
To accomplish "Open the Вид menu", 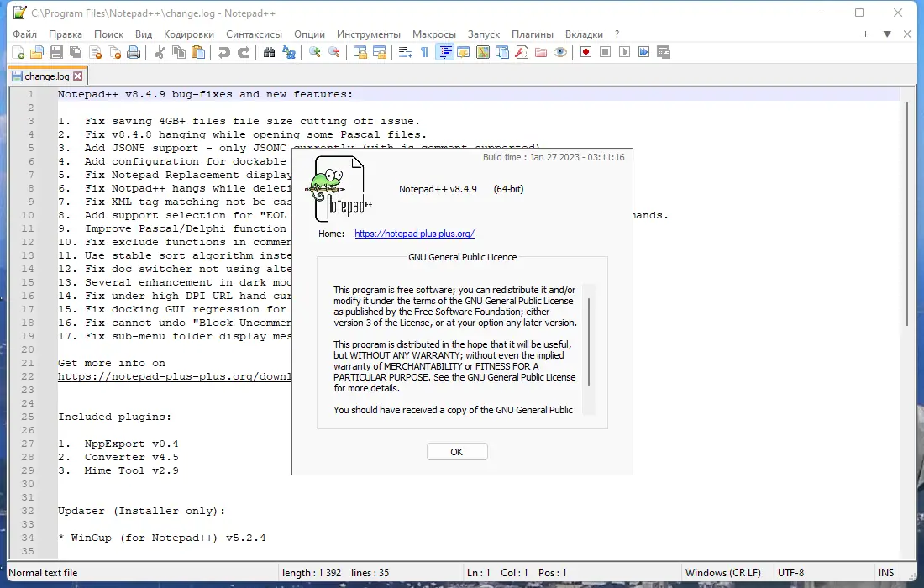I will pos(144,34).
